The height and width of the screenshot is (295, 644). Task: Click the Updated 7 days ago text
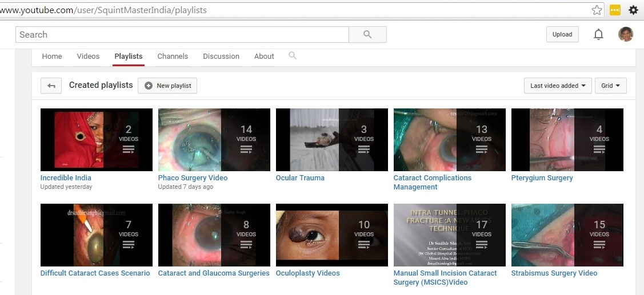coord(186,187)
